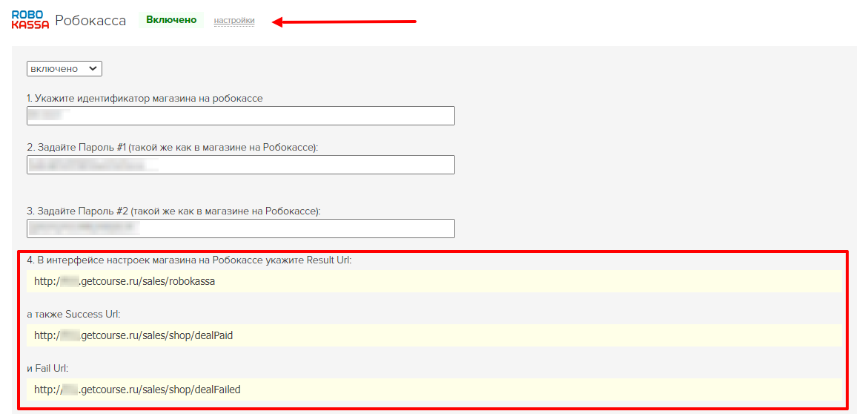Viewport: 868px width, 414px height.
Task: Click the label '1. Укажите идентификатор магазина на робокассе'
Action: pos(145,98)
